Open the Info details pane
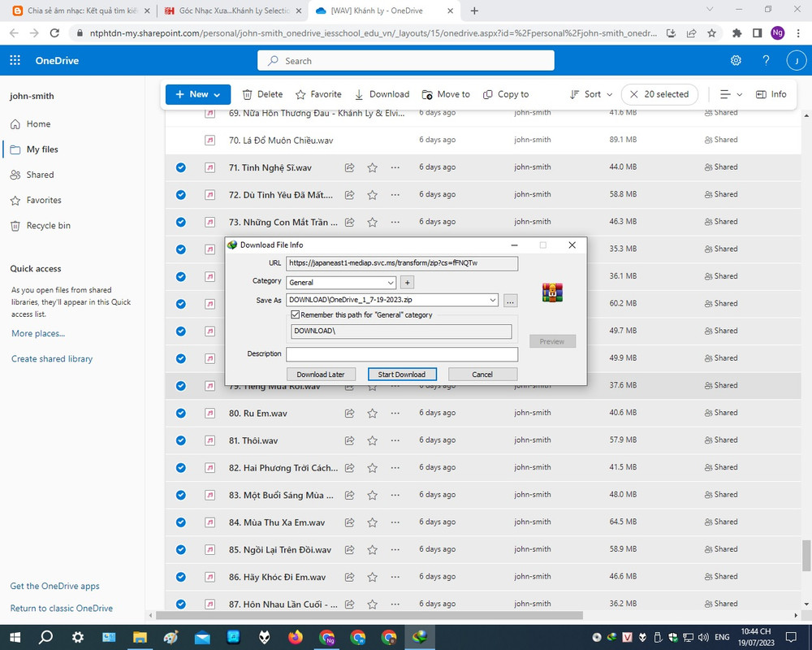The height and width of the screenshot is (650, 812). pos(771,94)
